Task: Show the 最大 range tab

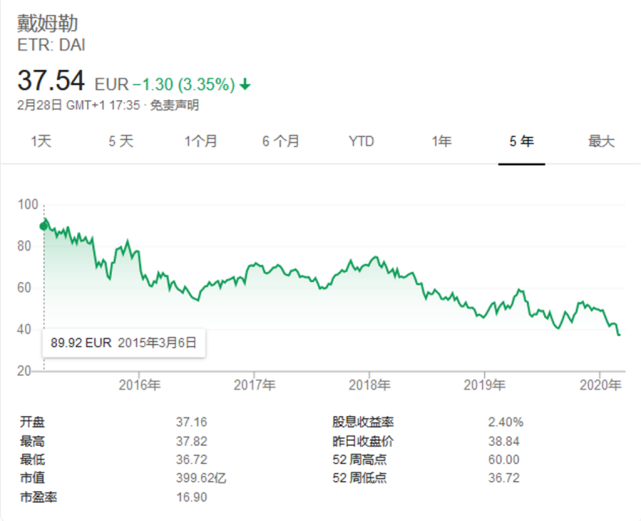Action: 601,141
